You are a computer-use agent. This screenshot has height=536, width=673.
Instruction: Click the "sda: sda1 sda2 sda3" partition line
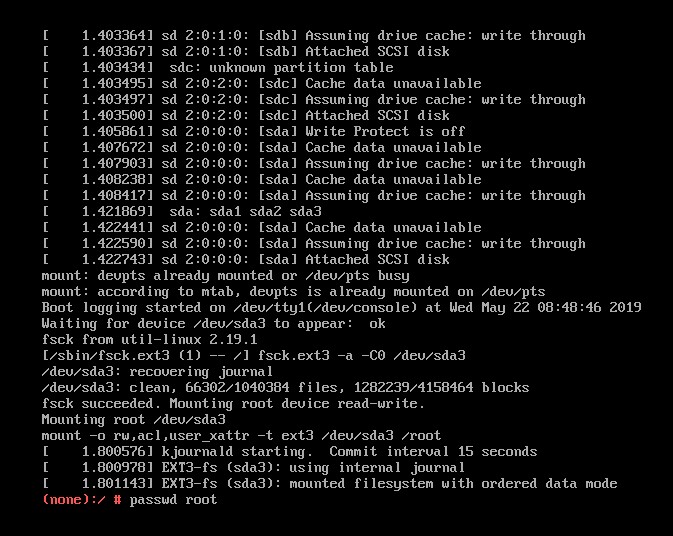pyautogui.click(x=245, y=211)
